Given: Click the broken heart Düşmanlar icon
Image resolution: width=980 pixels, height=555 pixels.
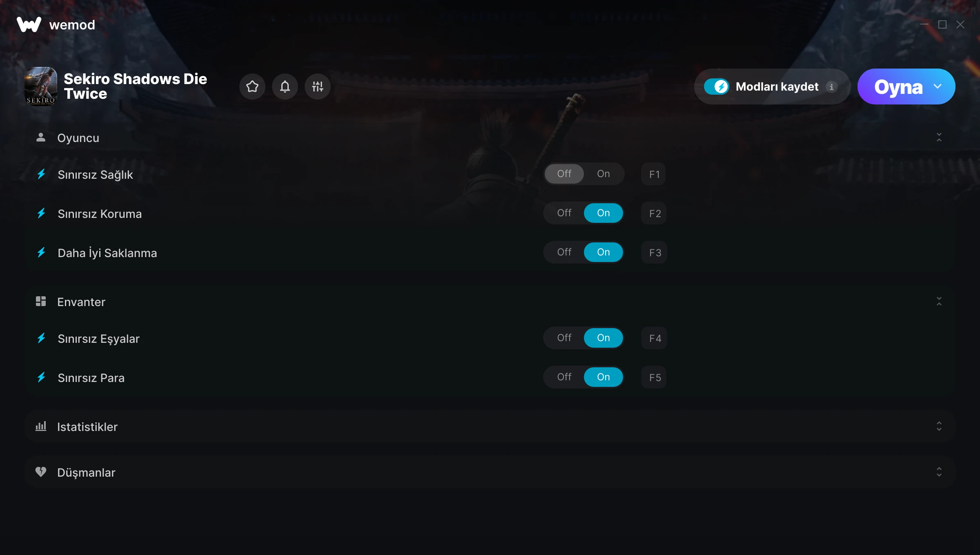Looking at the screenshot, I should tap(41, 472).
